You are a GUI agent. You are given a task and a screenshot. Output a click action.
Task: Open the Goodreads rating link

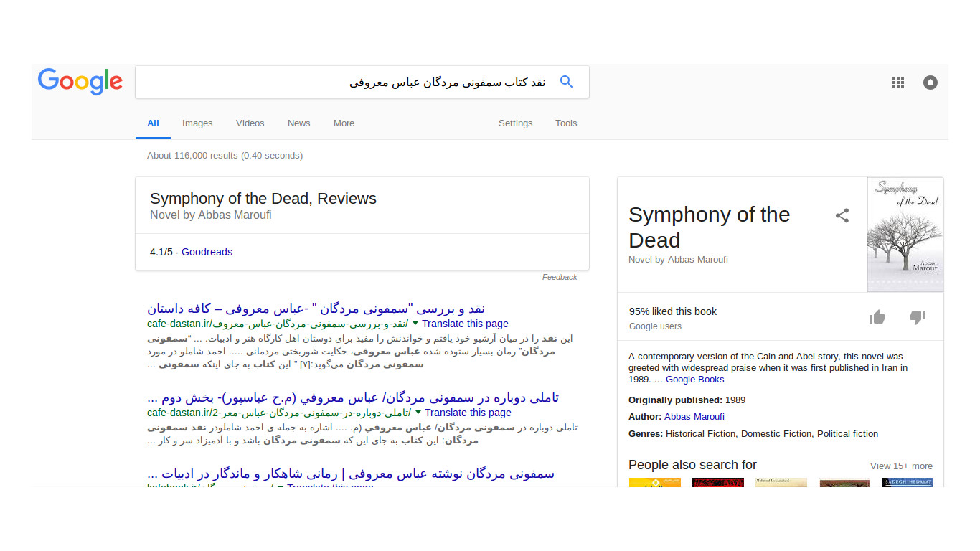[207, 252]
